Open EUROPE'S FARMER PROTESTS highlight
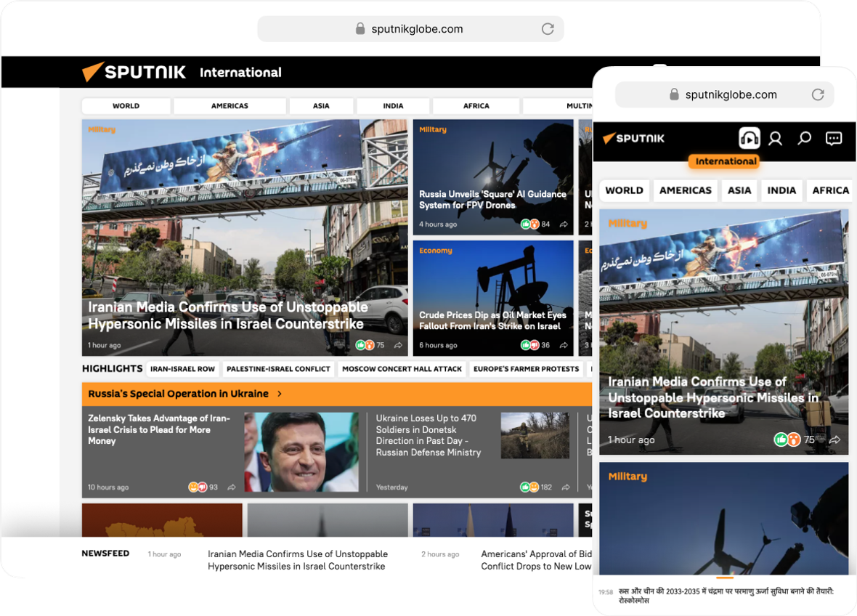Image resolution: width=857 pixels, height=616 pixels. click(527, 369)
